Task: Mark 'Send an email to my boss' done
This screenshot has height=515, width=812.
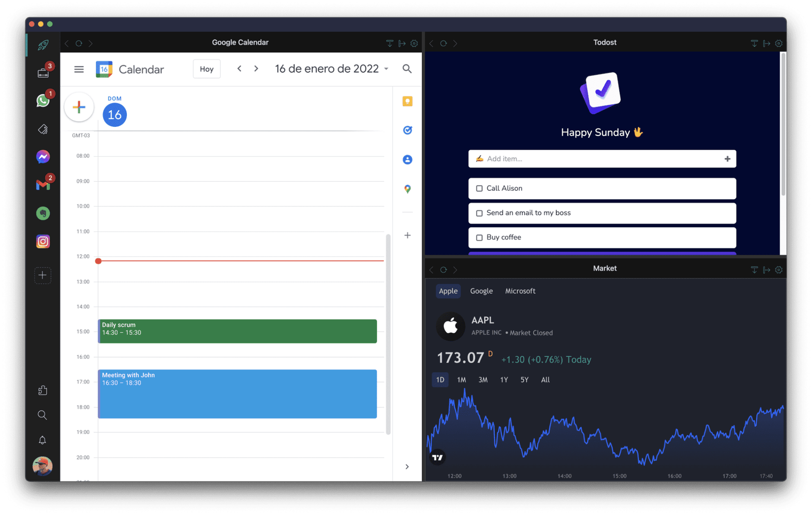Action: pyautogui.click(x=479, y=213)
